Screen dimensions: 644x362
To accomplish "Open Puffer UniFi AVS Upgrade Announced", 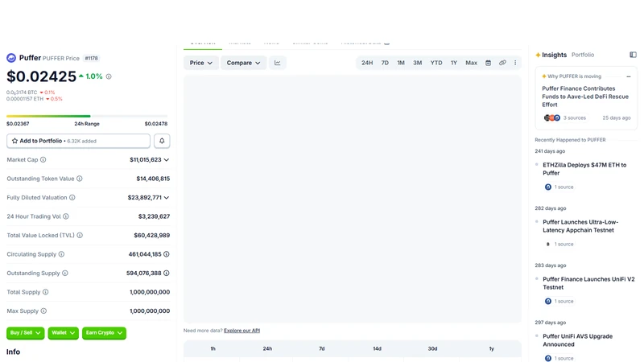I will coord(577,339).
